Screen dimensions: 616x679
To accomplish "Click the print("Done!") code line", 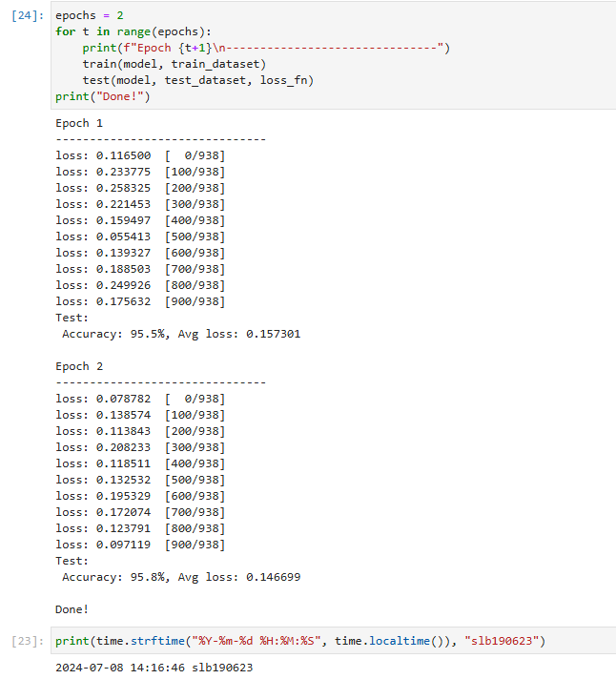I will [103, 96].
